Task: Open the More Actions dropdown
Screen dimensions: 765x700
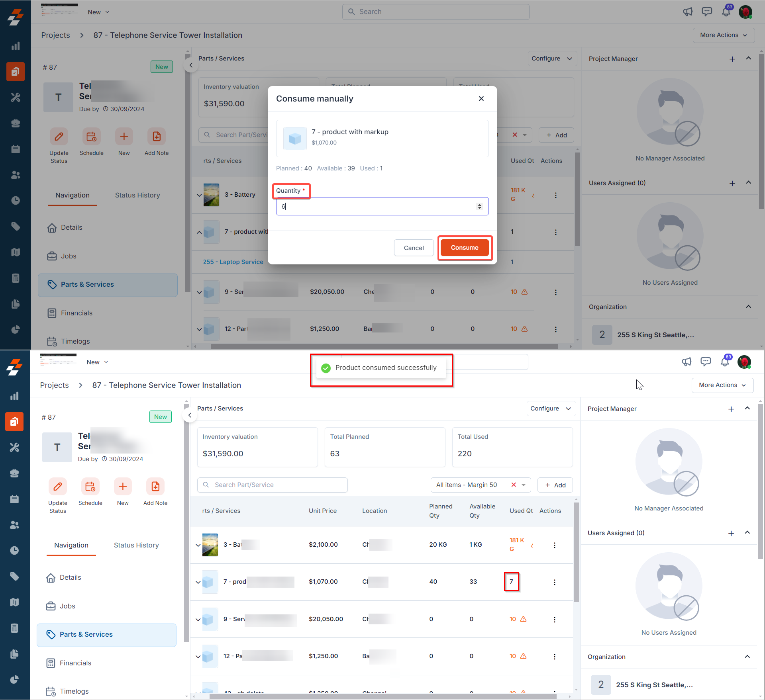Action: pos(722,385)
